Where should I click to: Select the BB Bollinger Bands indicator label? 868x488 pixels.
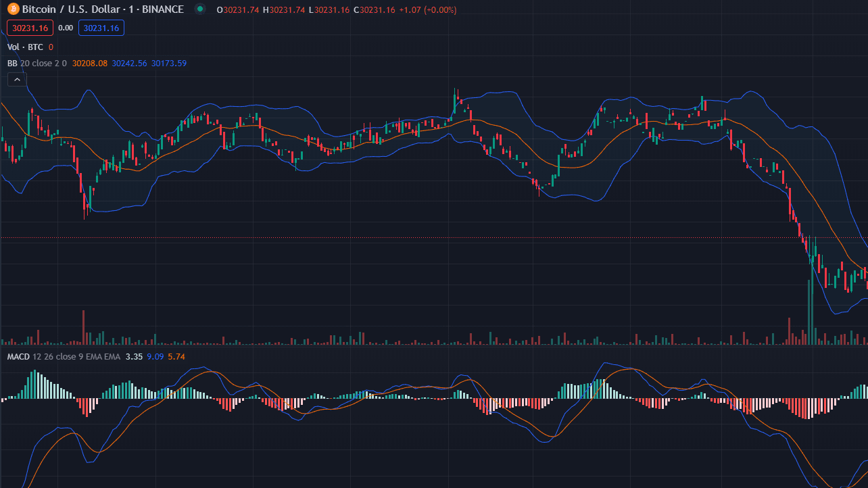[12, 63]
